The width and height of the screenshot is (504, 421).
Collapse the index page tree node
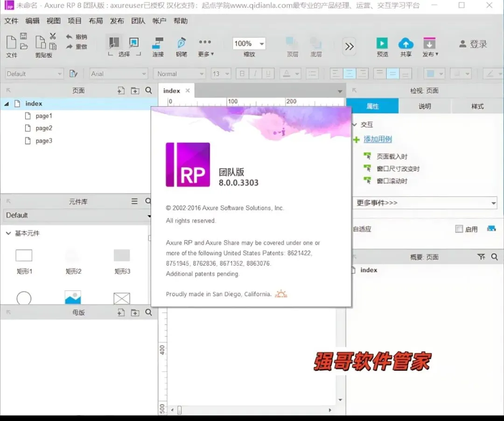(x=6, y=104)
